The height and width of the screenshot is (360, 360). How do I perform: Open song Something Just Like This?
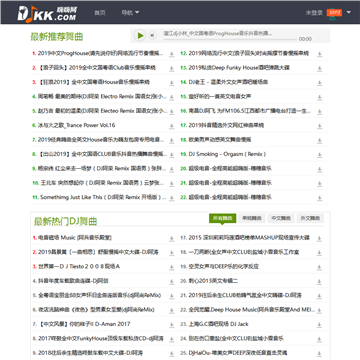click(103, 197)
